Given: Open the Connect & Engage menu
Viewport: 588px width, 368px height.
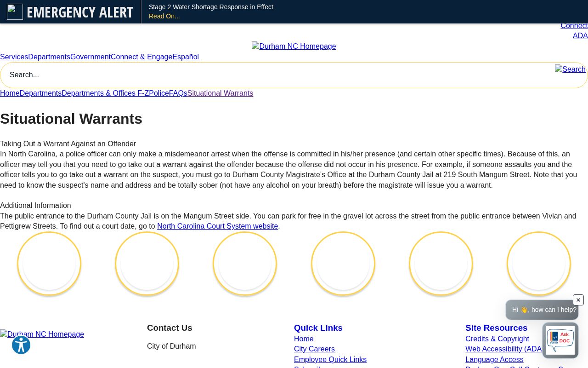Looking at the screenshot, I should click(141, 57).
